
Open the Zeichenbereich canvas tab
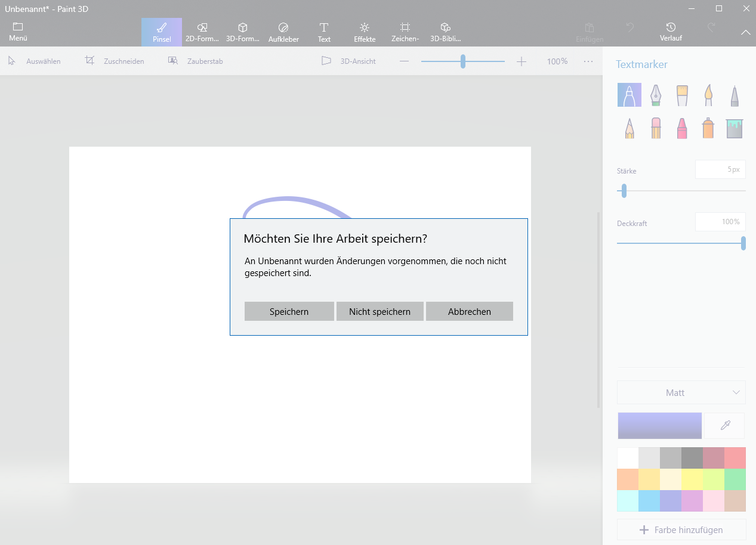coord(405,32)
